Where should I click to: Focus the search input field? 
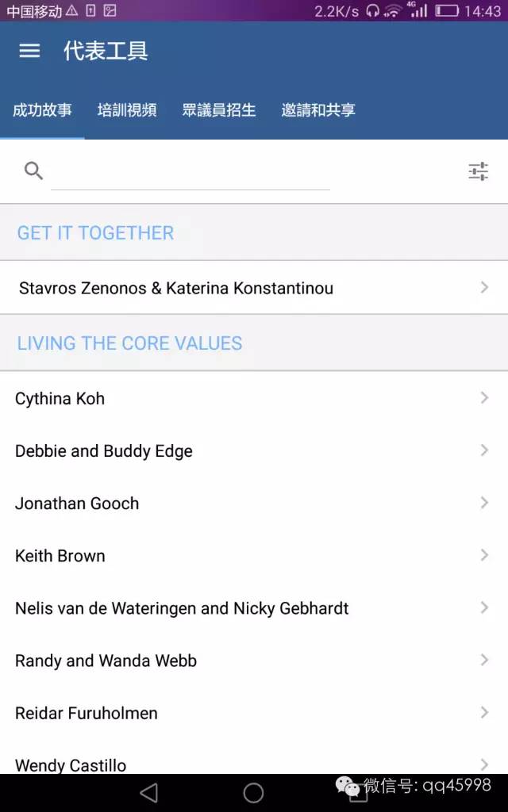coord(190,172)
